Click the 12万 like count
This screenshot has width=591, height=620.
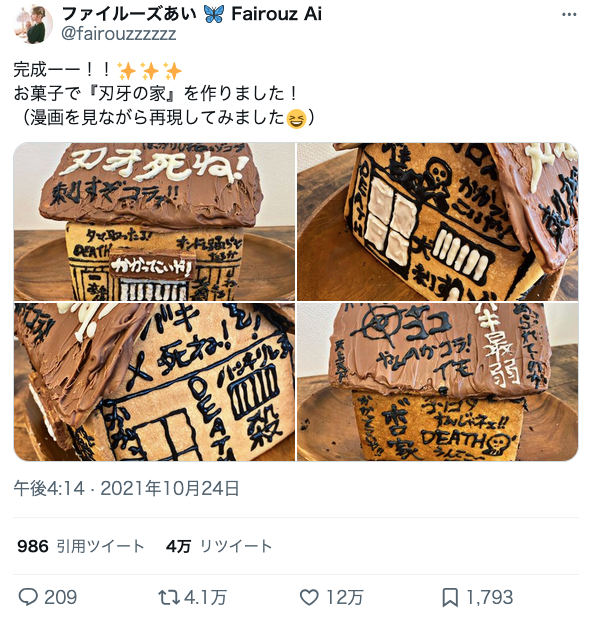coord(344,597)
